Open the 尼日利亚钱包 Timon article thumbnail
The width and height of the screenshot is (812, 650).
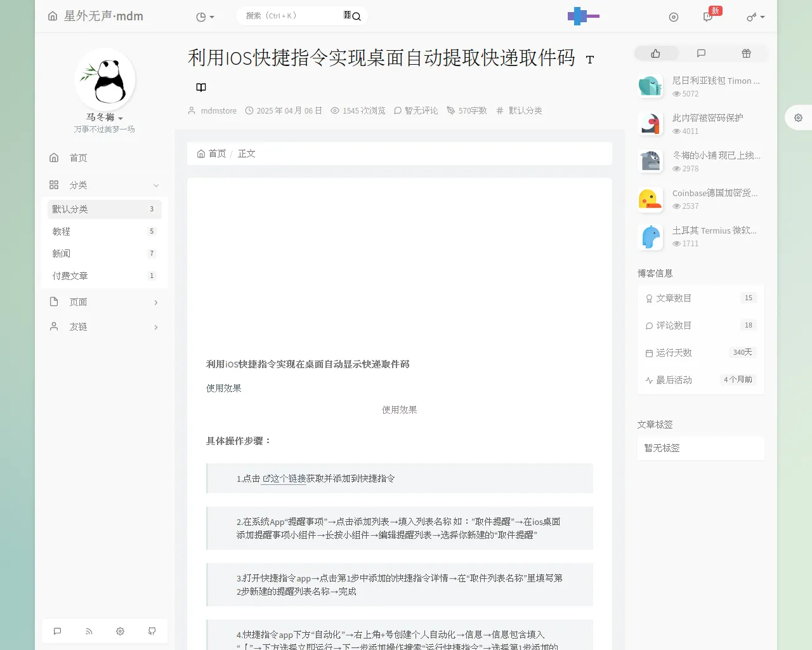(x=650, y=86)
